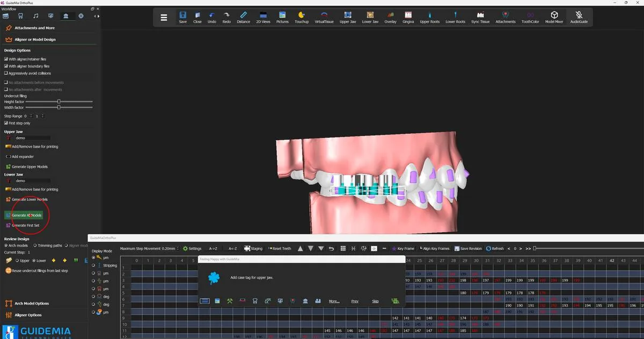Toggle Attachments display in toolbar
Viewport: 644px width, 339px height.
[506, 17]
